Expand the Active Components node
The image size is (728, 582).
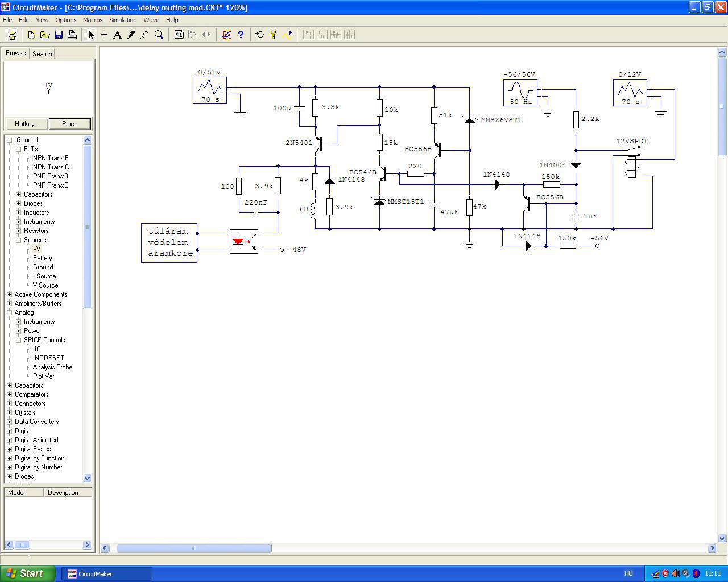(9, 294)
